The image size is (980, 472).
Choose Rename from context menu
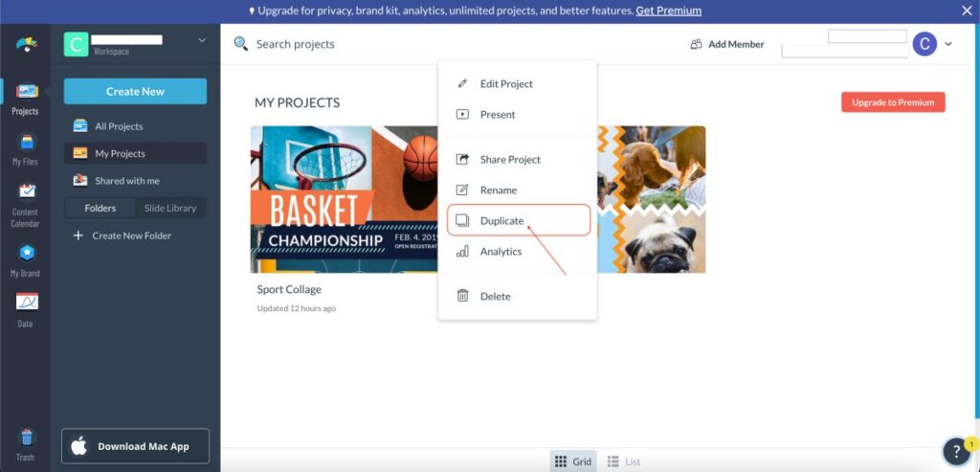point(518,191)
